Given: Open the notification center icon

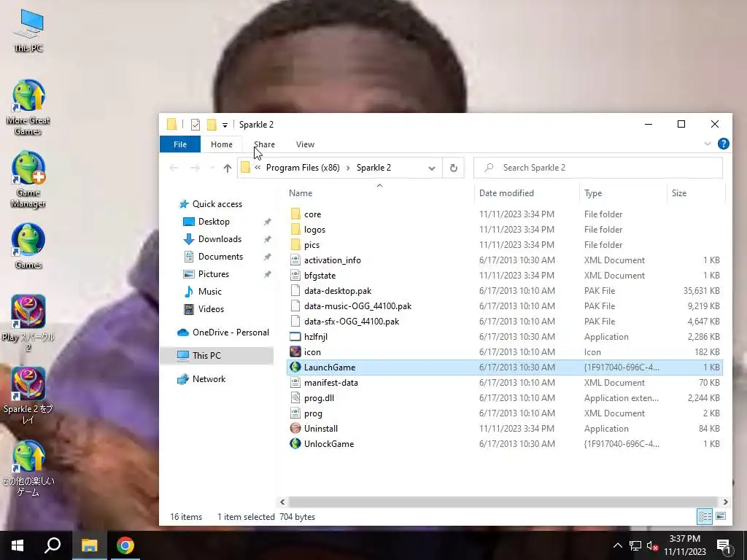Looking at the screenshot, I should coord(724,545).
